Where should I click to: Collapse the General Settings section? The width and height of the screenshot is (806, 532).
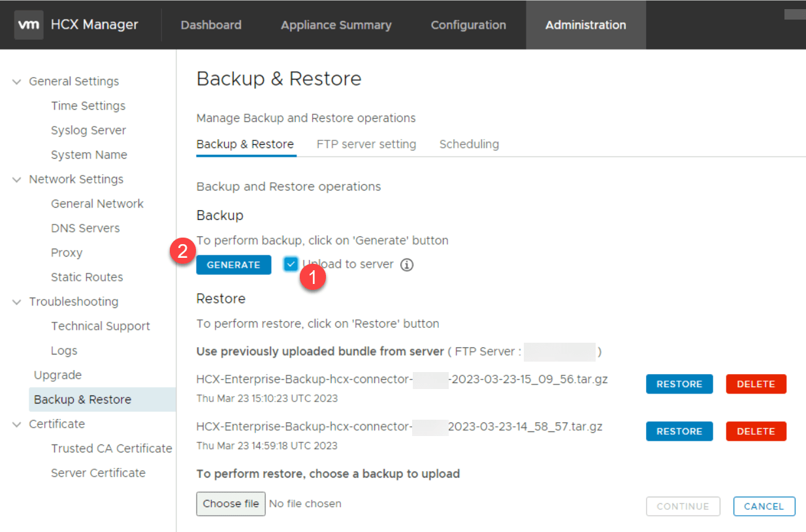pos(17,82)
